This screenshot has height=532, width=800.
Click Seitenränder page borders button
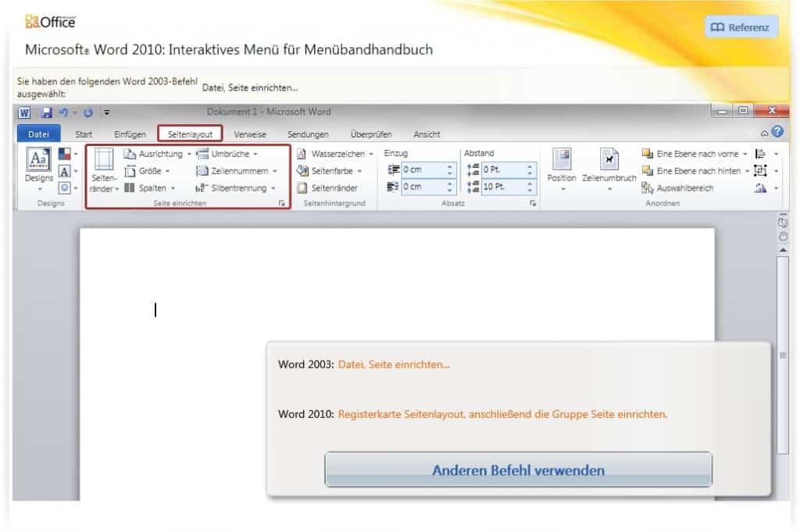(327, 188)
